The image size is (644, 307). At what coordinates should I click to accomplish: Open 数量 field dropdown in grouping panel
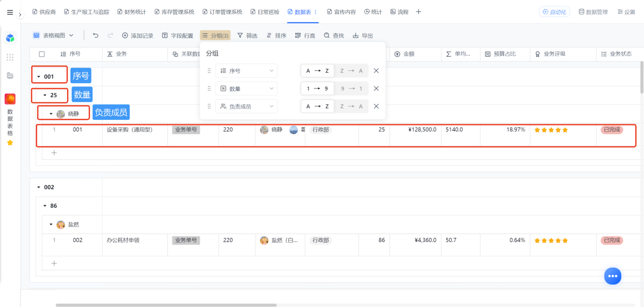[246, 88]
